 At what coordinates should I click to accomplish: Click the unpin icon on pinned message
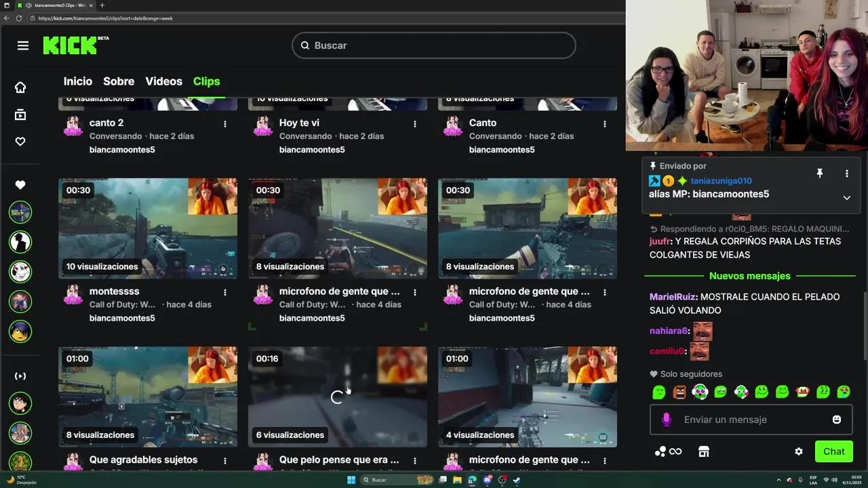819,174
